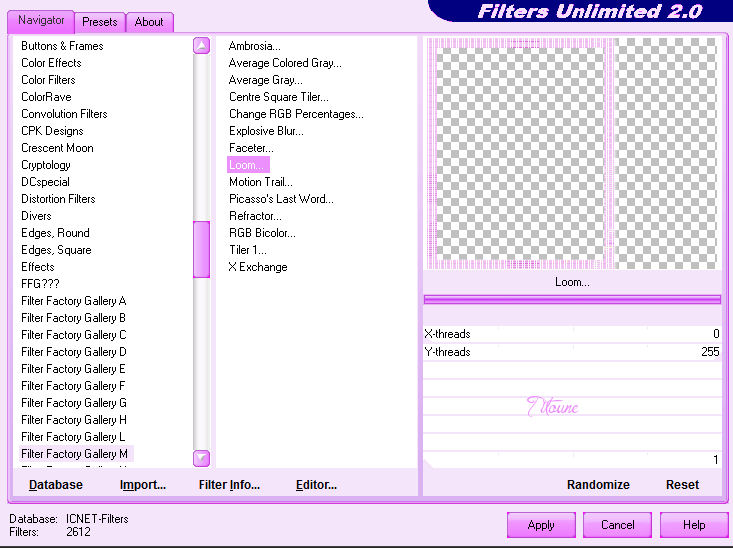Open the About tab

coord(149,22)
